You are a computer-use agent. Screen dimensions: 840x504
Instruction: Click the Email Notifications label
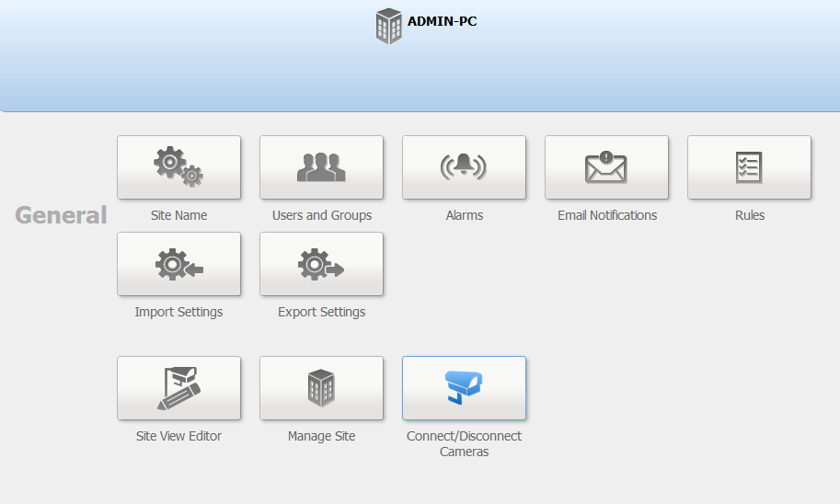point(607,215)
